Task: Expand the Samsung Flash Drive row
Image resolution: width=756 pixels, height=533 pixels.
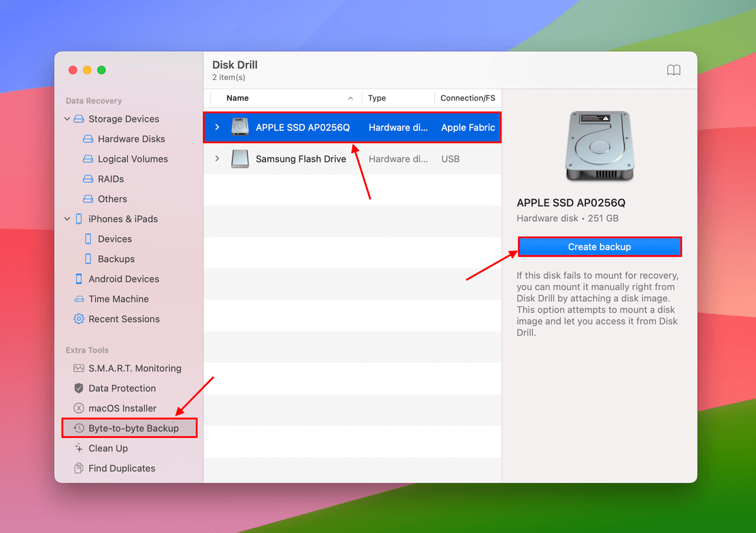Action: tap(217, 159)
